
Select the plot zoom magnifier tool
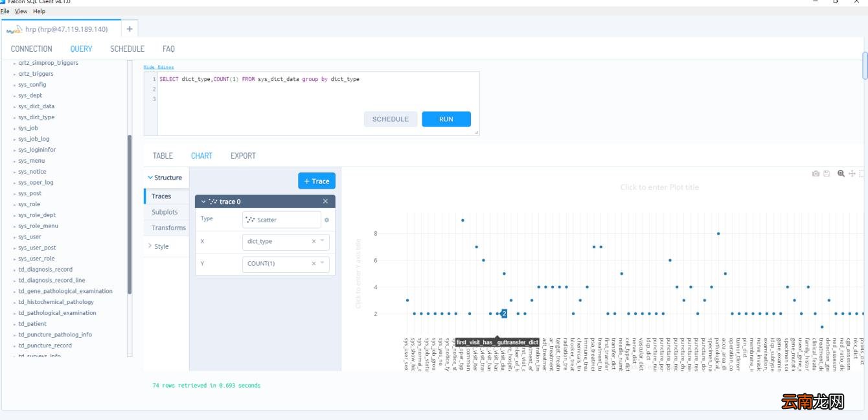click(x=841, y=174)
